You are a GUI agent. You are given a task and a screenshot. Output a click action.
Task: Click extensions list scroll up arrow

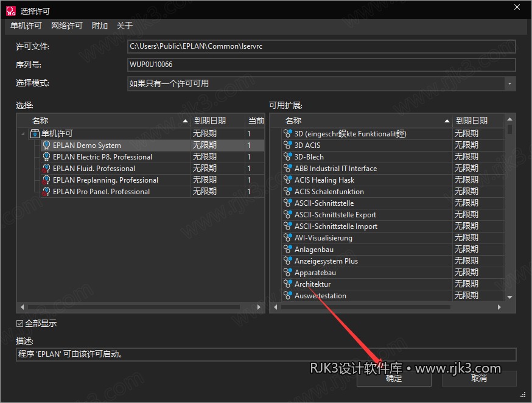509,119
